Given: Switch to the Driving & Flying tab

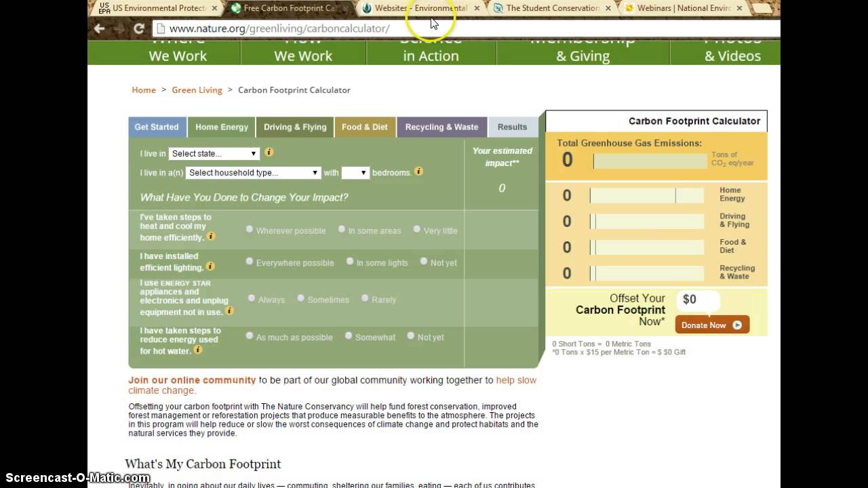Looking at the screenshot, I should coord(295,127).
